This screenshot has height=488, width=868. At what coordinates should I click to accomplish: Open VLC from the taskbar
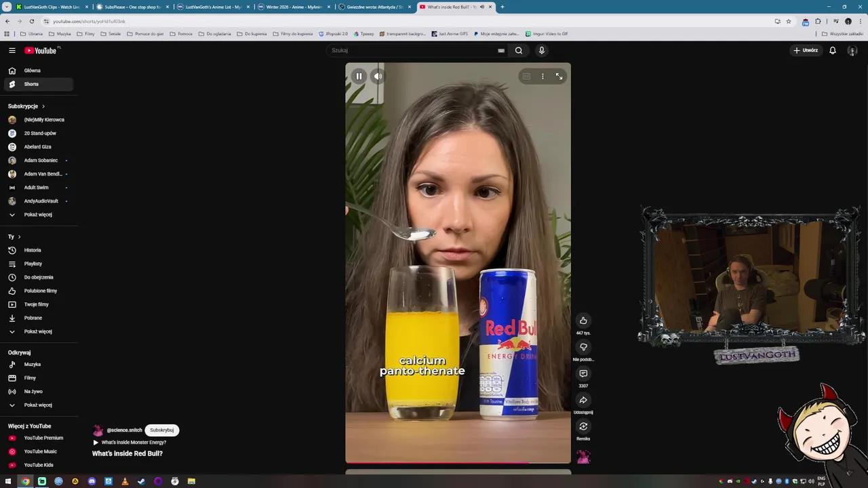click(125, 481)
